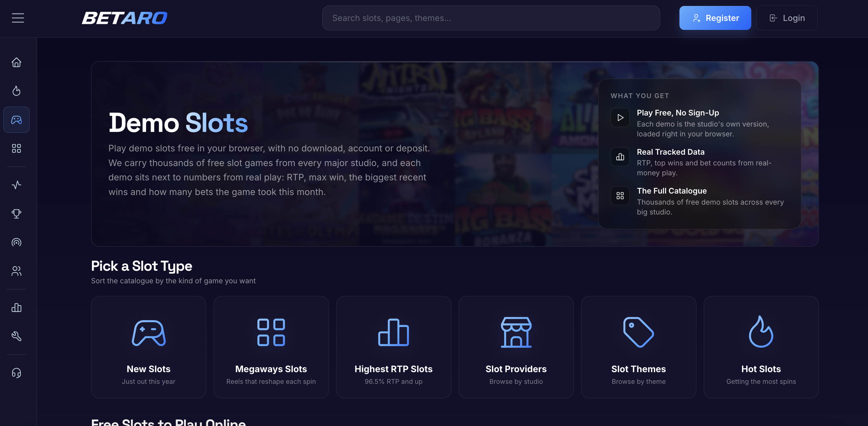Click the Login button
Screen dimensions: 868x426
coord(787,18)
